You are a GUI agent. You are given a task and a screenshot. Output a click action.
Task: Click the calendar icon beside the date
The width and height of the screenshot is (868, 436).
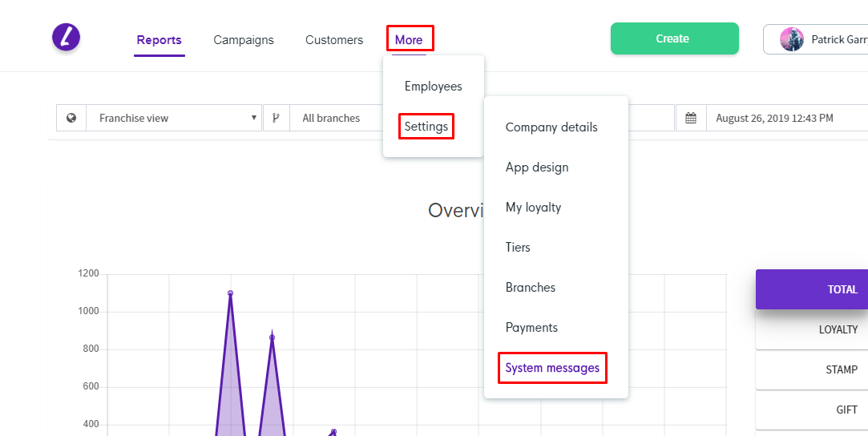click(x=691, y=118)
